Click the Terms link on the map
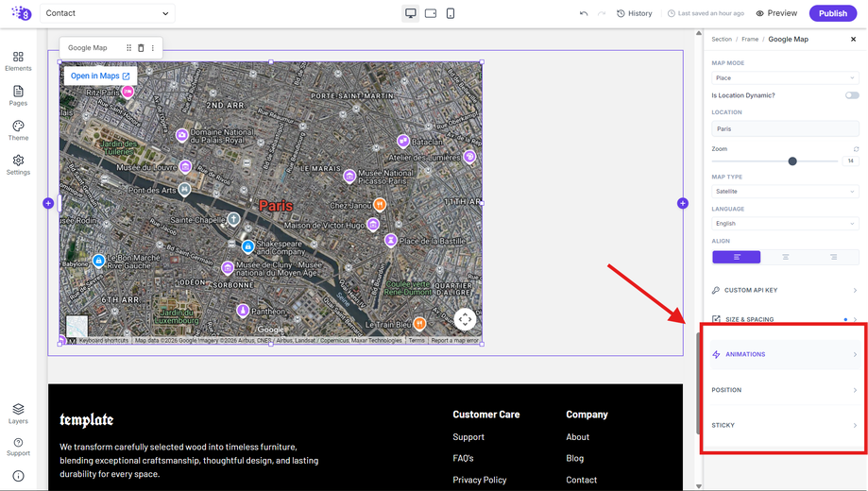868x491 pixels. coord(417,341)
